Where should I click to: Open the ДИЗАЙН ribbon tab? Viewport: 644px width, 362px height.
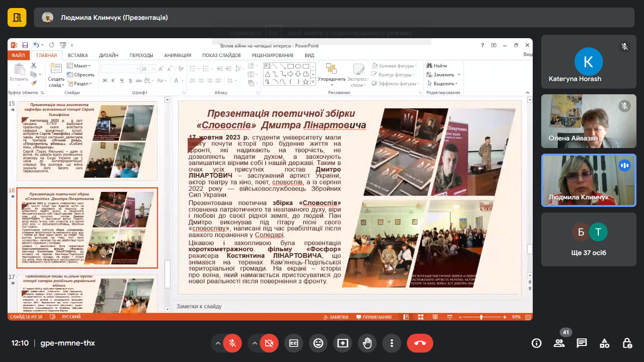click(x=108, y=55)
